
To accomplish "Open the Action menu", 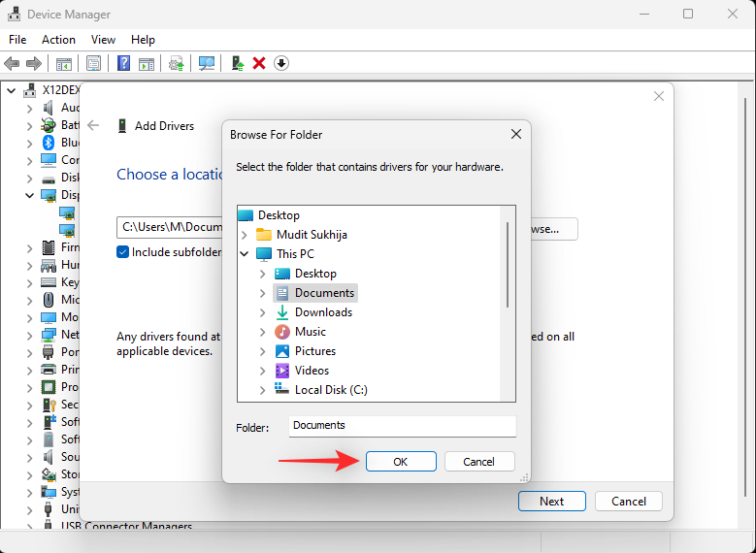I will coord(58,40).
